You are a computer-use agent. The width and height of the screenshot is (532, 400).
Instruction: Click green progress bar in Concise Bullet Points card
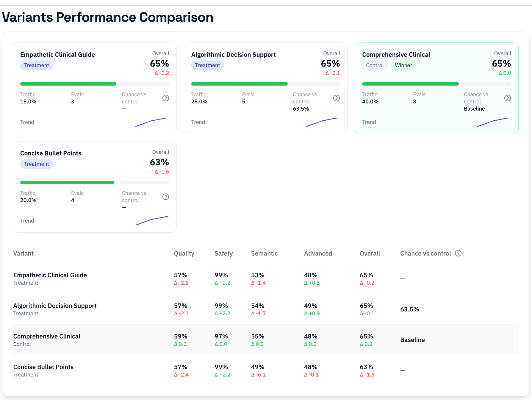pos(67,182)
